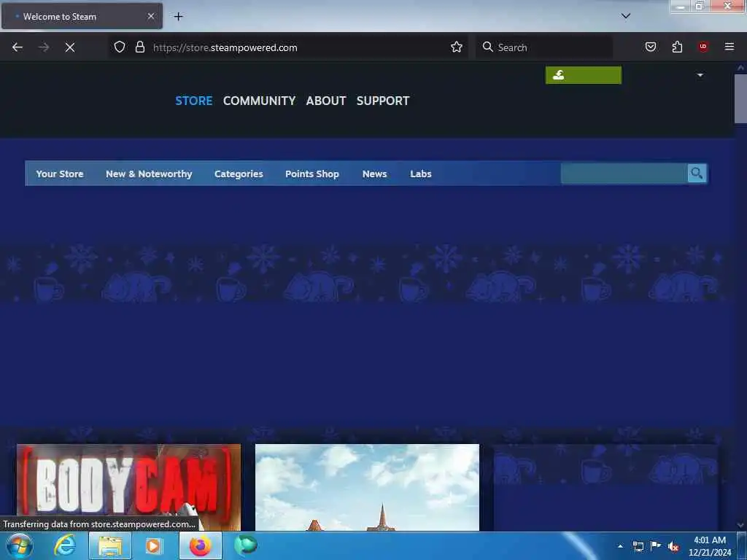Screen dimensions: 747x560
Task: Open the Windows Start orb
Action: point(19,545)
